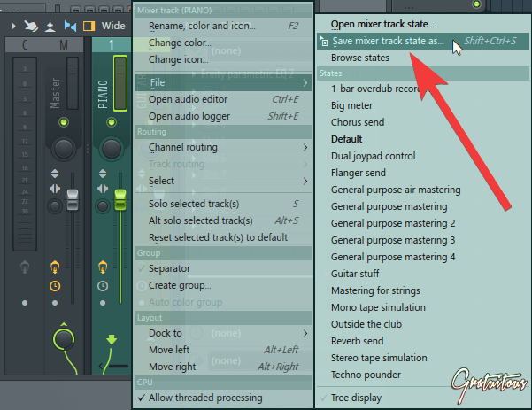This screenshot has height=410, width=532.
Task: Choose Solo selected track(s)
Action: [223, 204]
